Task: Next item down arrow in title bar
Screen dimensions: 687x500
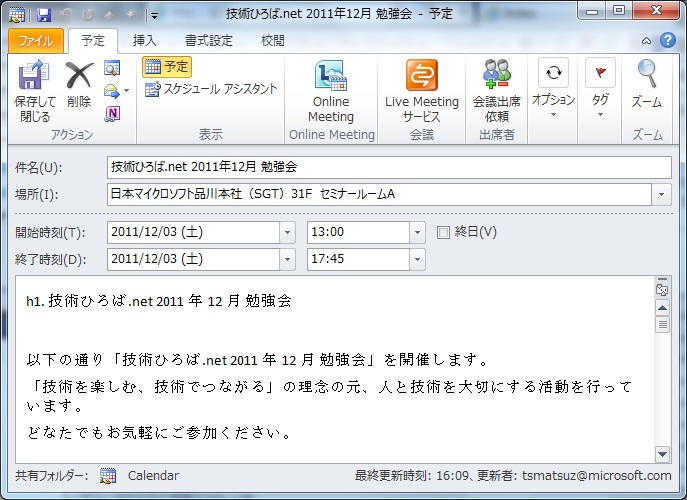Action: click(130, 15)
